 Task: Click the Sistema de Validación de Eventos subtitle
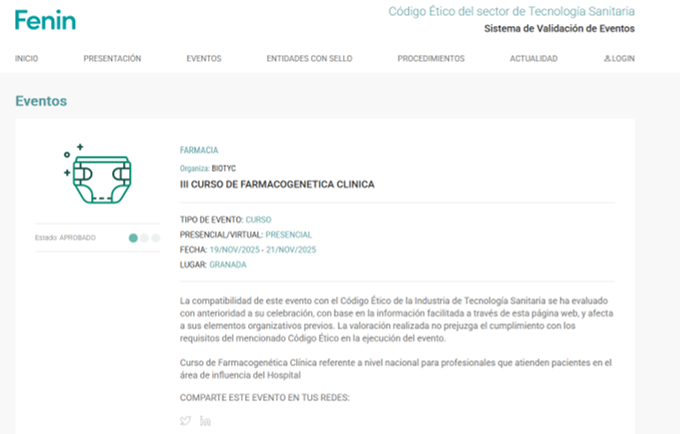(559, 29)
